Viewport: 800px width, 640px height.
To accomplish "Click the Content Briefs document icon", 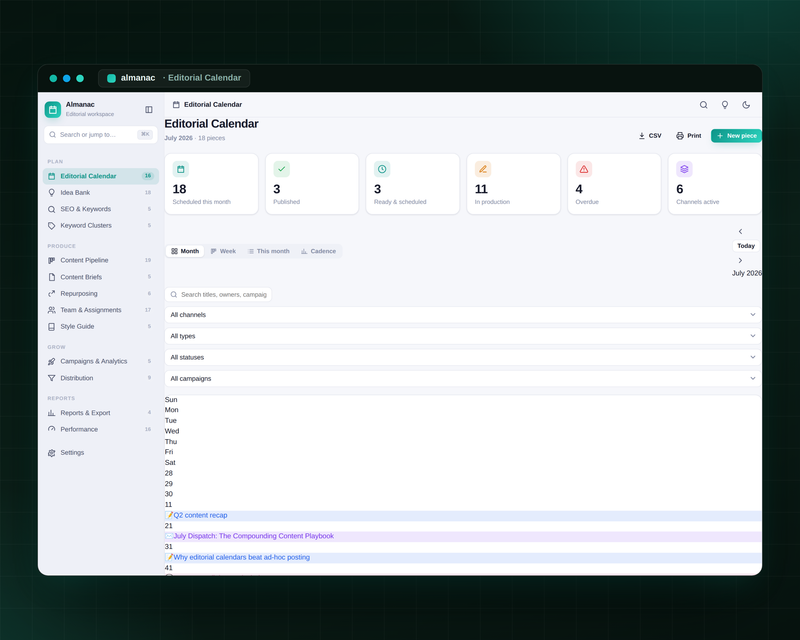I will pyautogui.click(x=52, y=277).
